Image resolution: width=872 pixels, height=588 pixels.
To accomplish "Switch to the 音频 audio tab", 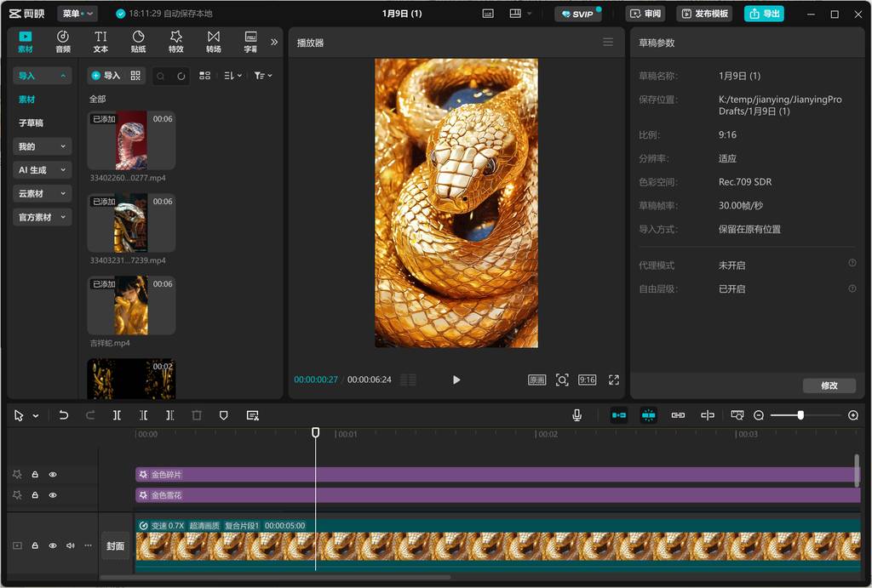I will click(x=63, y=42).
